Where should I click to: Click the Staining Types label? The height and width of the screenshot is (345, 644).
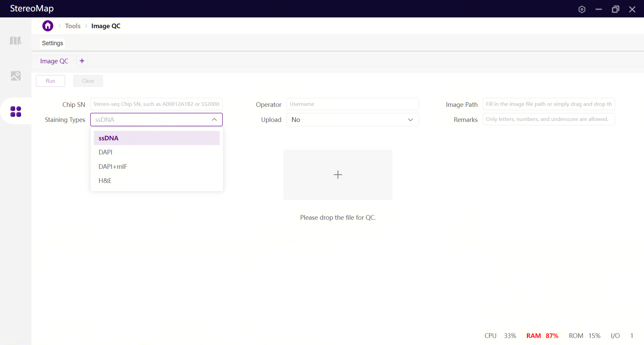(65, 120)
